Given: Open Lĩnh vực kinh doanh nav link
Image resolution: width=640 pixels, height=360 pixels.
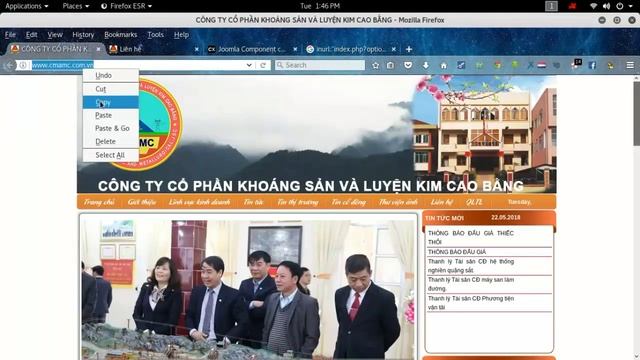Looking at the screenshot, I should [x=199, y=202].
